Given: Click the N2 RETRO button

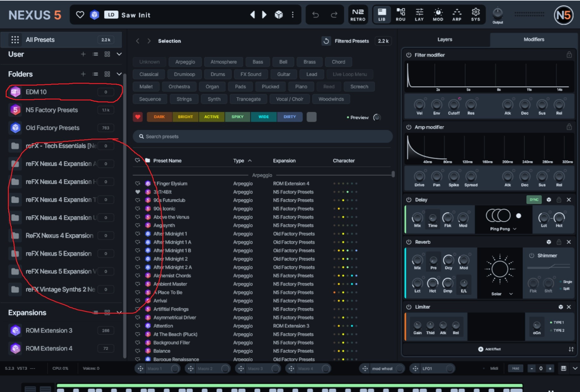Looking at the screenshot, I should [x=358, y=15].
